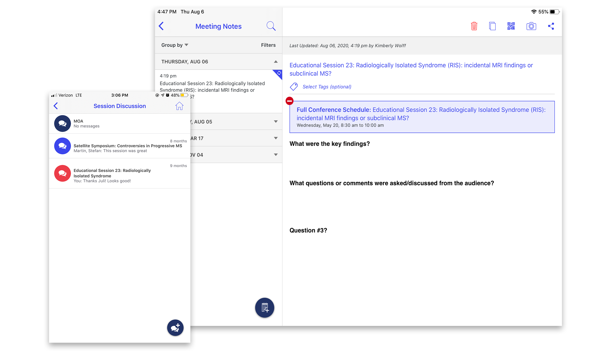The width and height of the screenshot is (609, 364).
Task: Tap the 4:47 PM Thu Aug 6 clock
Action: coord(181,12)
